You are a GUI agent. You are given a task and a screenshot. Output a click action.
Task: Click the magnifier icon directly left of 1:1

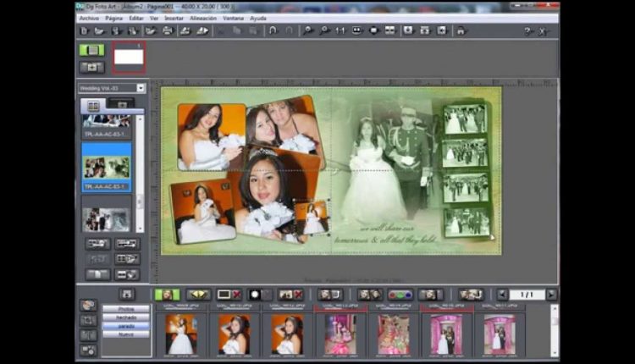[x=324, y=30]
